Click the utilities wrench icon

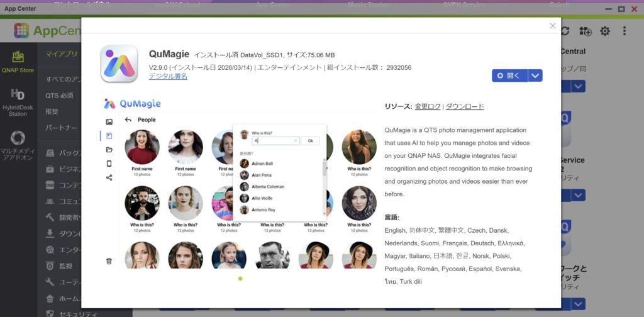click(x=50, y=282)
